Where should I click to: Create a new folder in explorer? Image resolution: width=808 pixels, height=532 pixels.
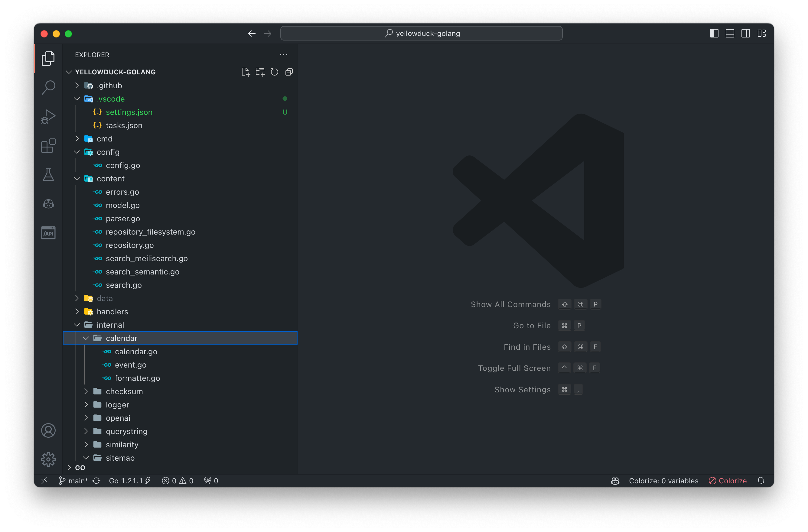click(260, 72)
